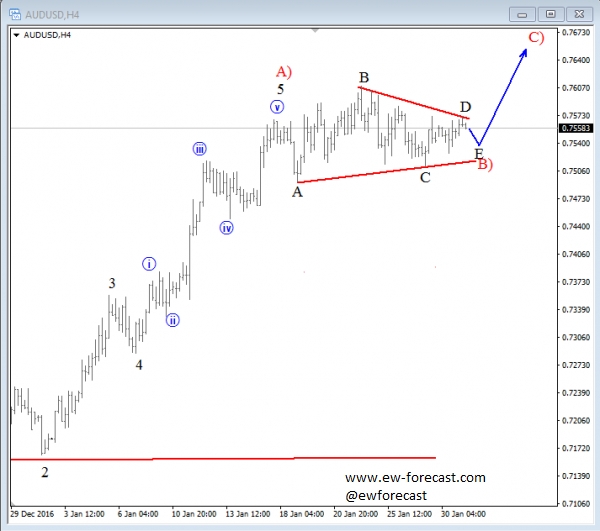Select the blue upward projection arrow
The height and width of the screenshot is (531, 600).
504,96
